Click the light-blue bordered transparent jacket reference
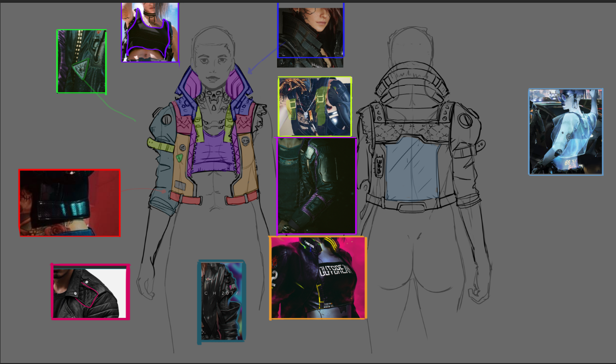The image size is (616, 364). click(566, 132)
